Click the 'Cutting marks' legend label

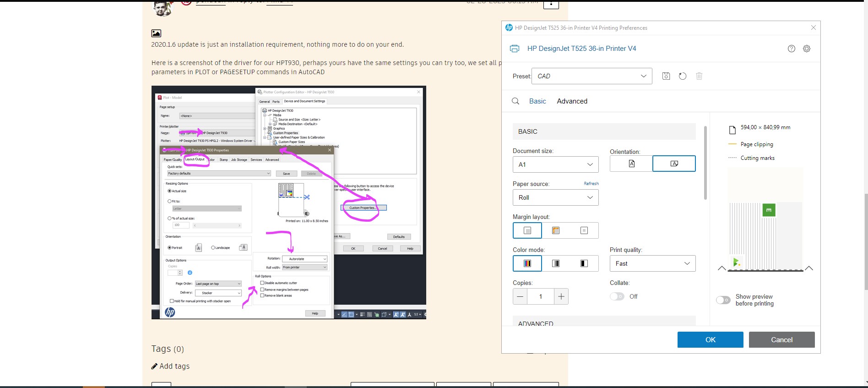tap(758, 158)
